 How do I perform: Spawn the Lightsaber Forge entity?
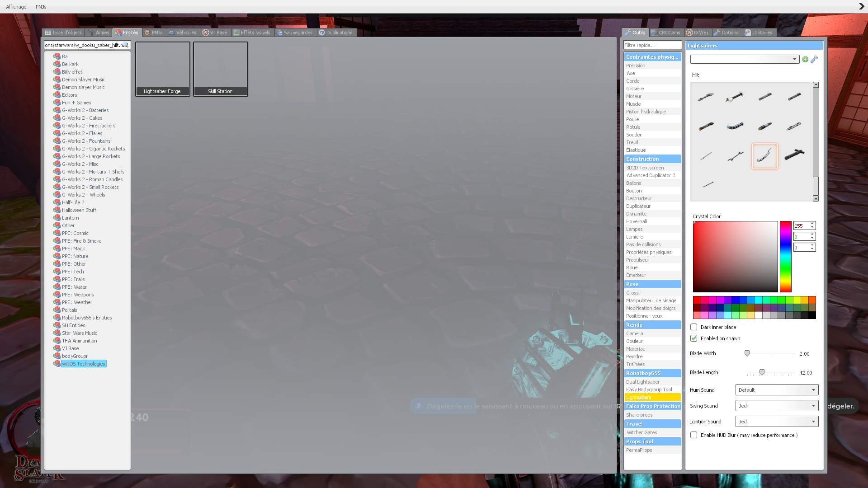pos(162,69)
